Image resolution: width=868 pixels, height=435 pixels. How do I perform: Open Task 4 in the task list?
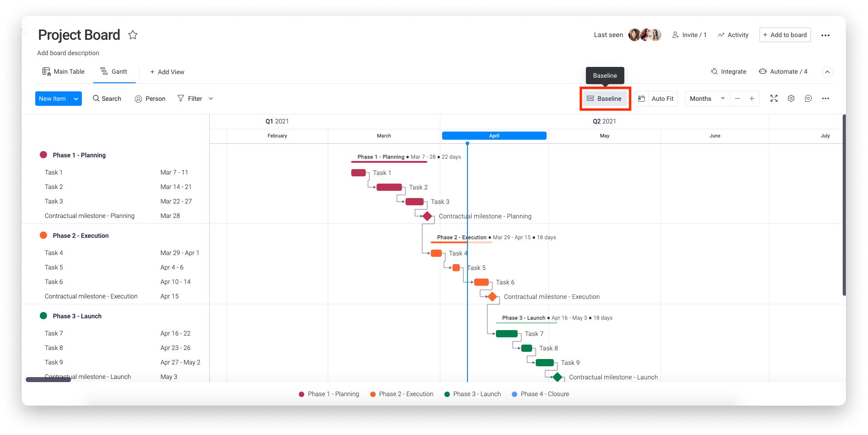(54, 253)
